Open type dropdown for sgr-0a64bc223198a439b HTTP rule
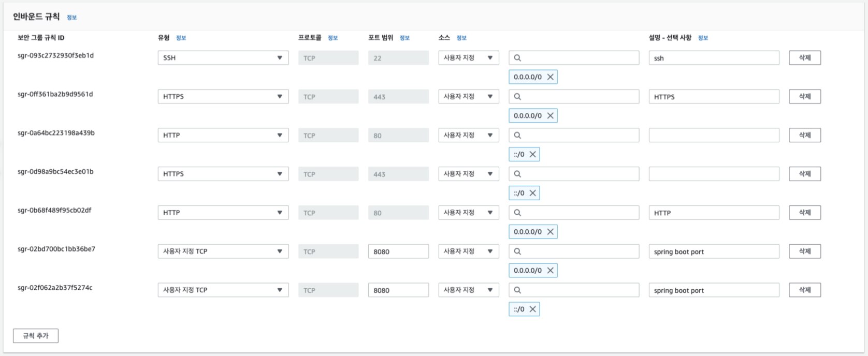Screen dimensions: 868x356 [223, 135]
